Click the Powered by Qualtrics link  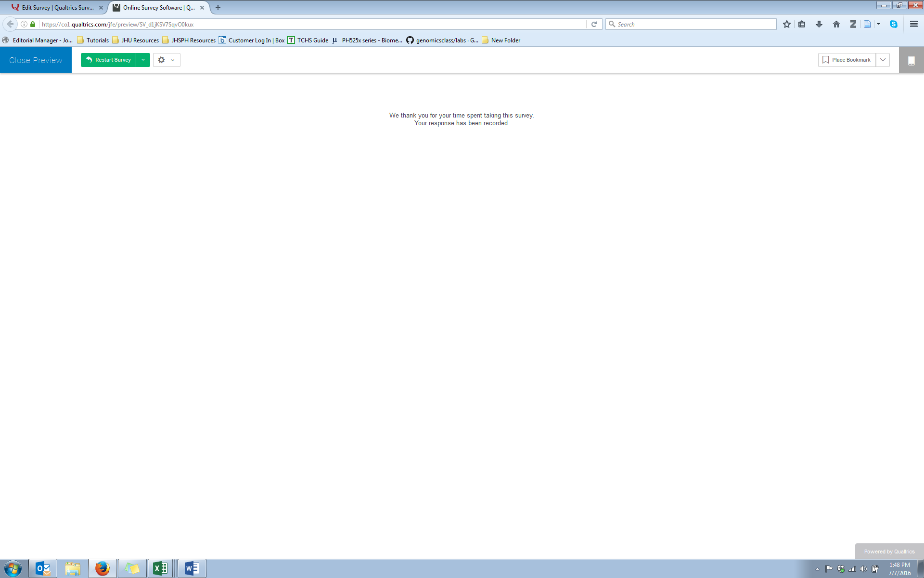click(x=889, y=552)
